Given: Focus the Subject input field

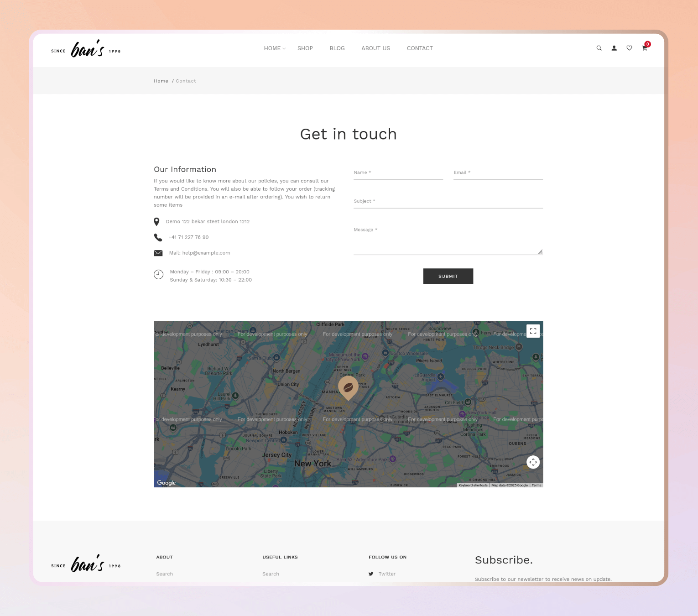Looking at the screenshot, I should pyautogui.click(x=448, y=202).
